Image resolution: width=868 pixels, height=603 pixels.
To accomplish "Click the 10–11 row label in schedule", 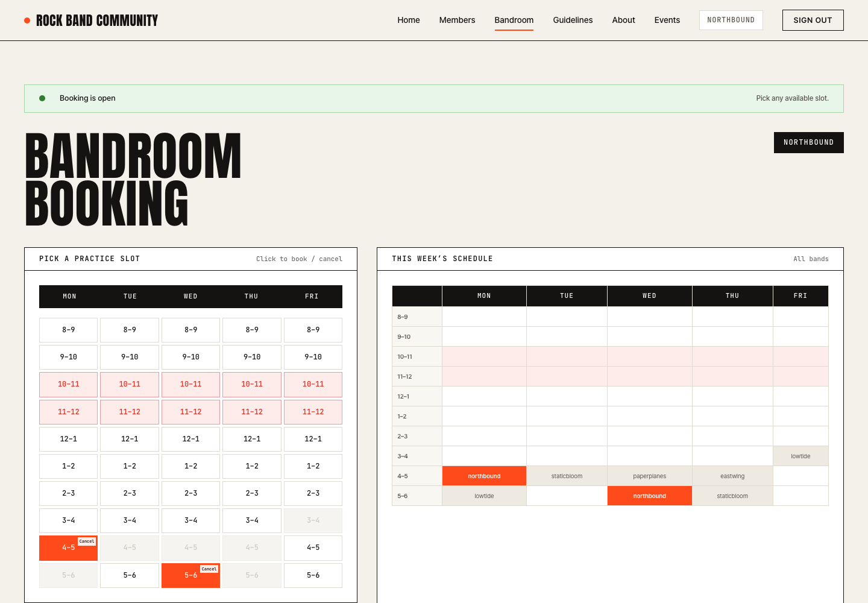I will [x=417, y=357].
